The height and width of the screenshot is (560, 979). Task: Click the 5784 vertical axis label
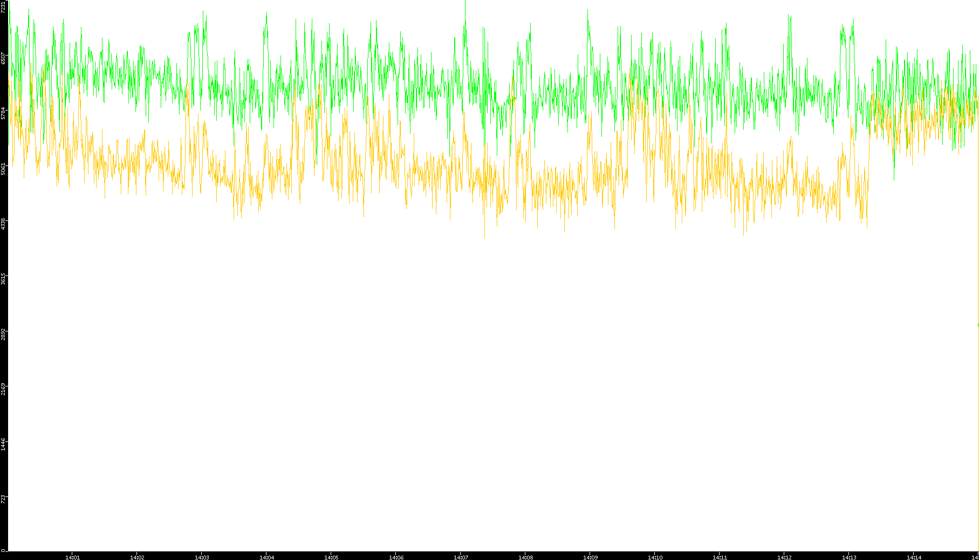click(4, 113)
